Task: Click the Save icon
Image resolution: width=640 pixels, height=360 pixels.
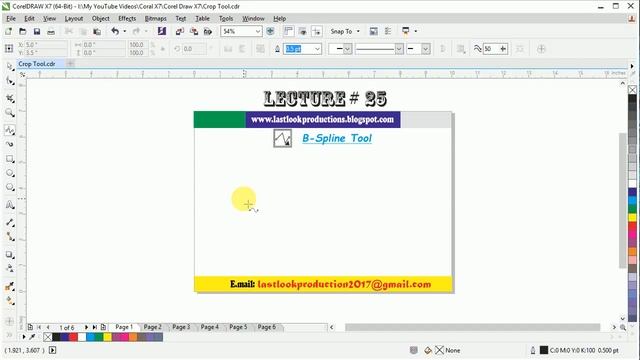Action: 37,31
